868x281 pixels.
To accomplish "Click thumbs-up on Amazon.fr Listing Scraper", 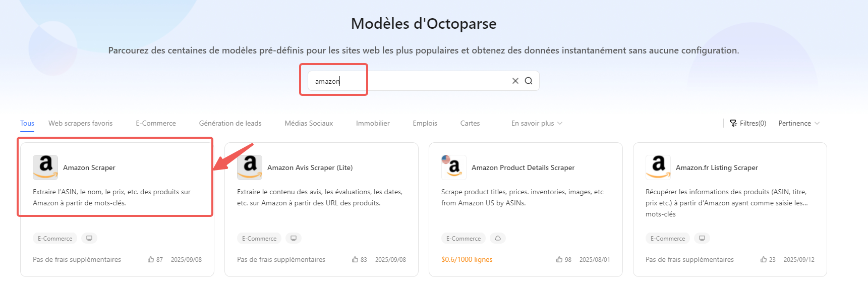I will click(764, 259).
